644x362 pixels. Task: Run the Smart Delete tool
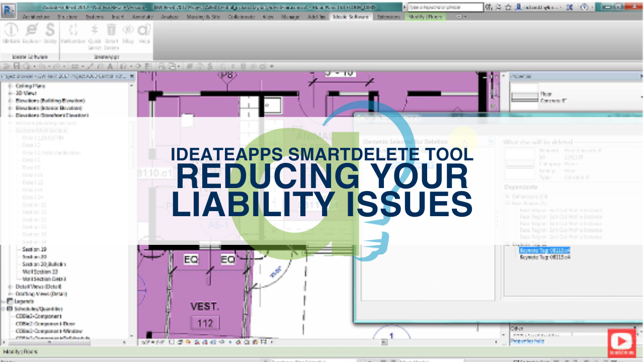point(111,36)
